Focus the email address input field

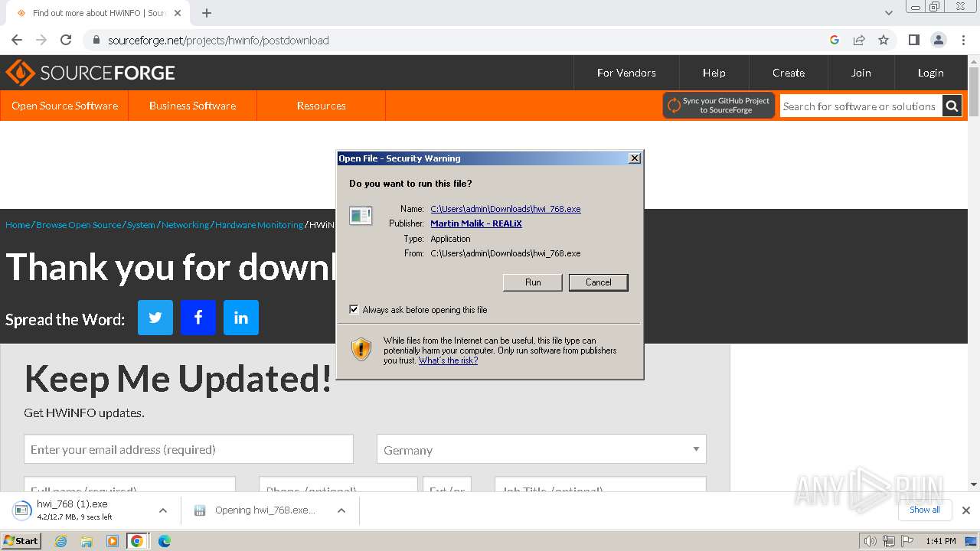(x=188, y=449)
